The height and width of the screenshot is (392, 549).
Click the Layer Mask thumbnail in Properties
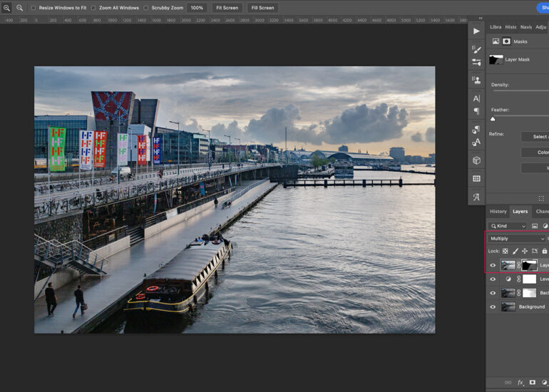click(x=496, y=59)
